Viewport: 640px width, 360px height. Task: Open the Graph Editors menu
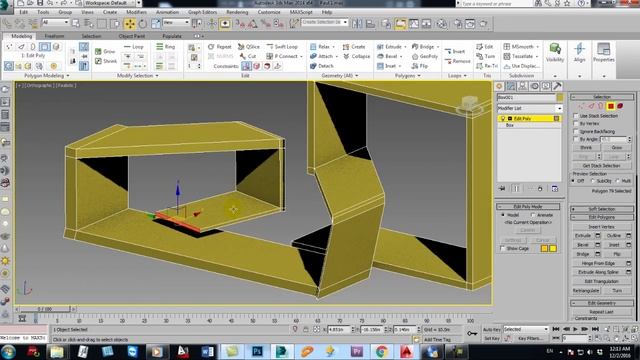[x=202, y=12]
